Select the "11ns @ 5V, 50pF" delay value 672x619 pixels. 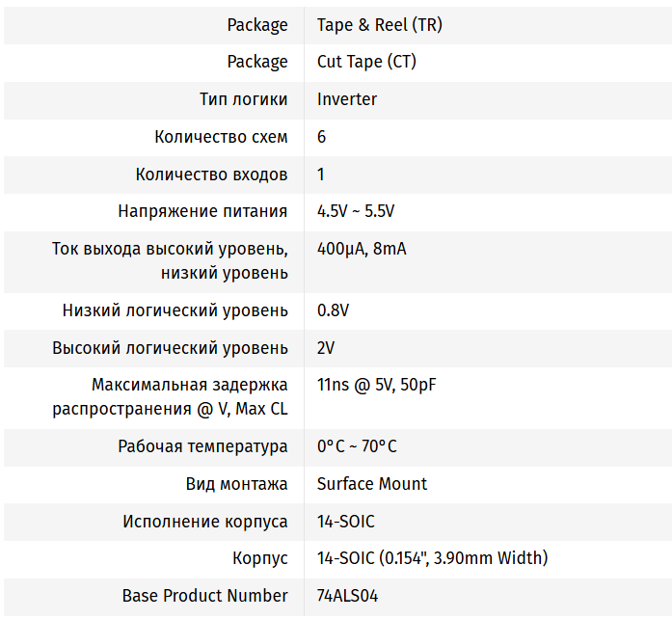[x=377, y=385]
